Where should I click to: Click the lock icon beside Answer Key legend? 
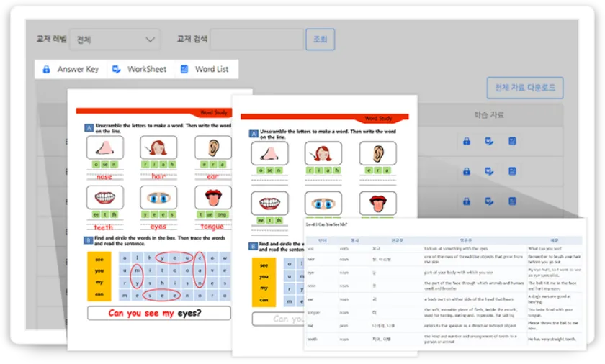point(47,70)
